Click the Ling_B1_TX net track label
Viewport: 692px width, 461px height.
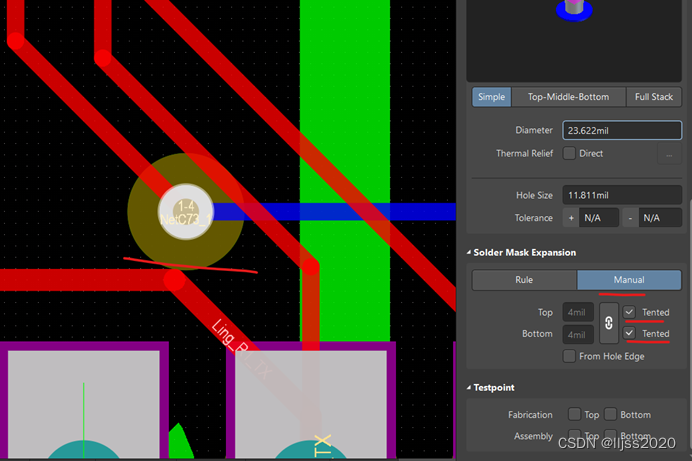click(241, 349)
